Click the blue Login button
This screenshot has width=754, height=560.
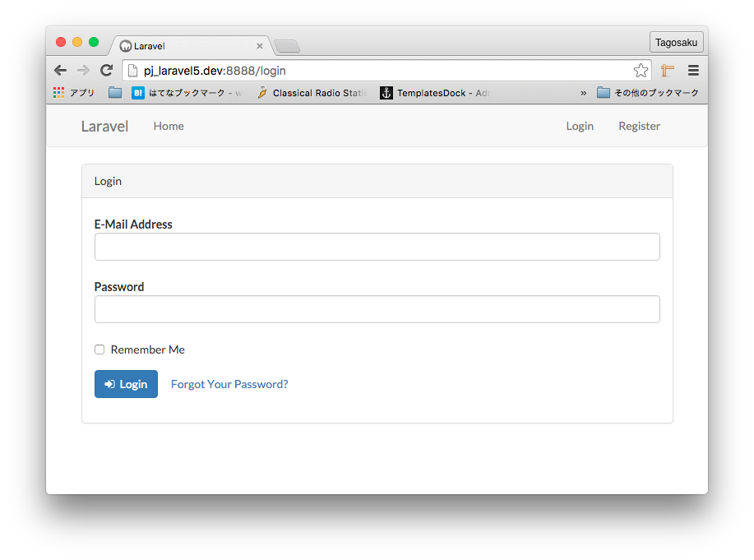126,383
